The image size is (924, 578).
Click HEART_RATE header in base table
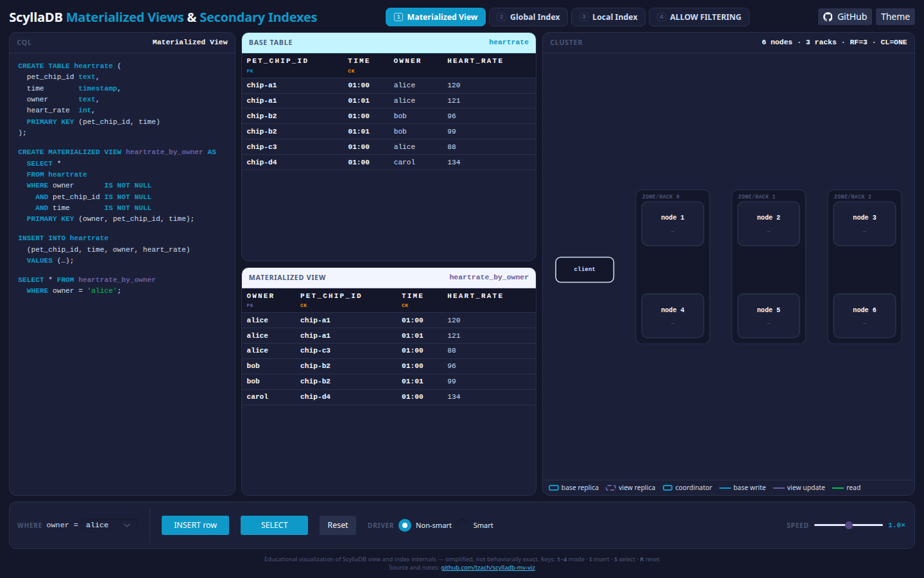coord(475,61)
